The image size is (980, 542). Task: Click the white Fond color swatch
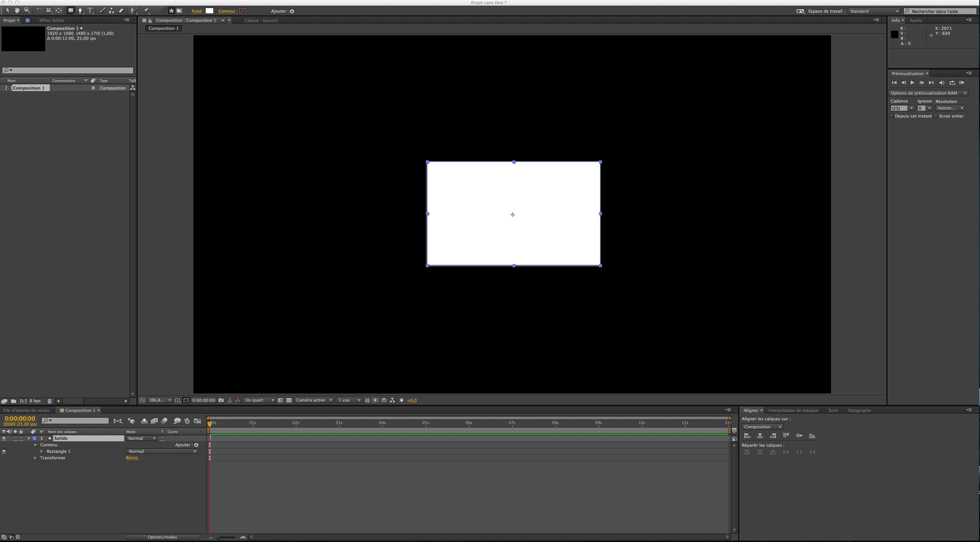point(209,11)
